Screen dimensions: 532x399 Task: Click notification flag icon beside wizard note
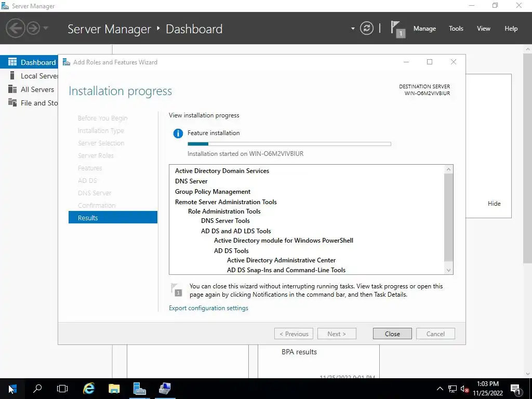(x=177, y=290)
